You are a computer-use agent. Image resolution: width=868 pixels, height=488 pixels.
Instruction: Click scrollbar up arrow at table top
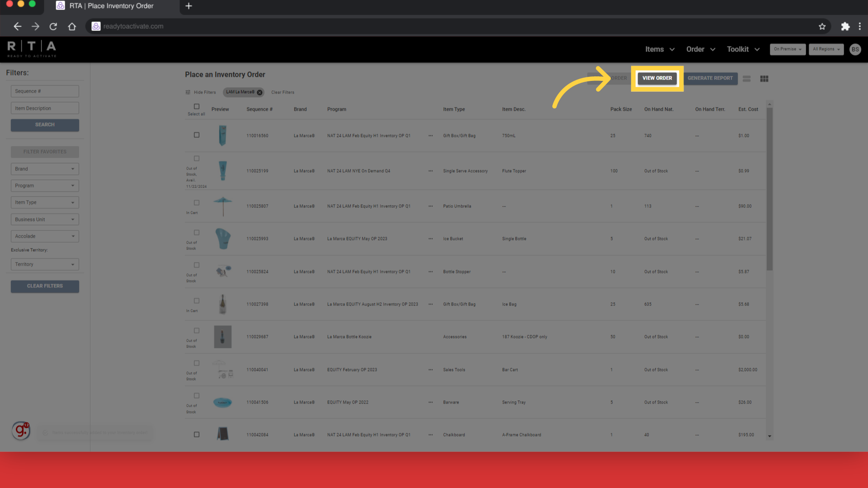pyautogui.click(x=769, y=104)
